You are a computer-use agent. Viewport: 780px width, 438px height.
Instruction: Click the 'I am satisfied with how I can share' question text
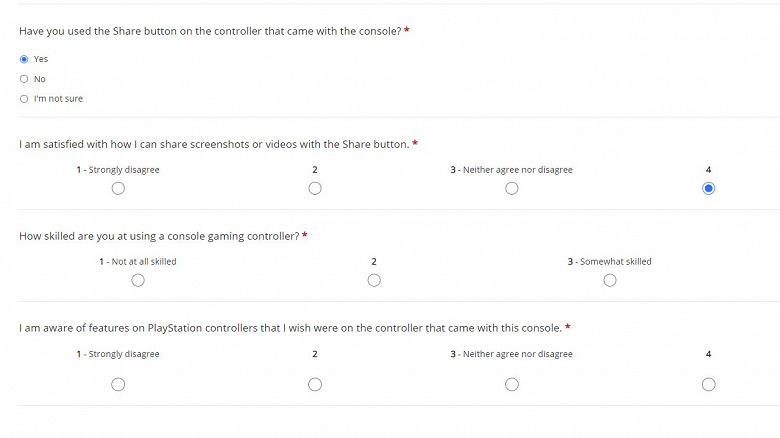coord(214,144)
